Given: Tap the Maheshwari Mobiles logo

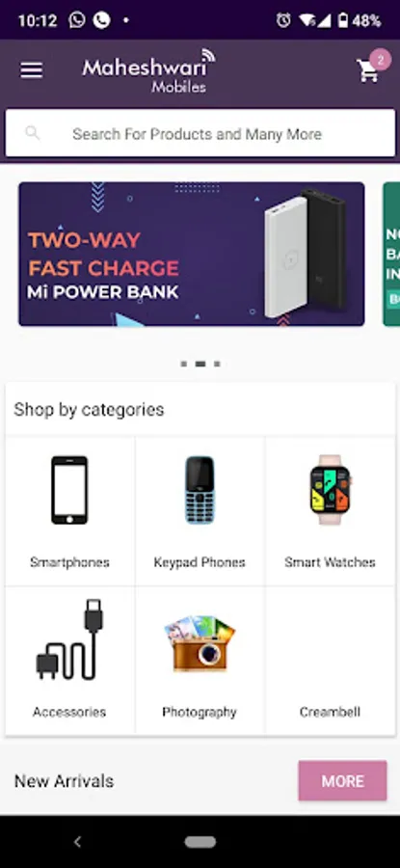Looking at the screenshot, I should (x=149, y=70).
